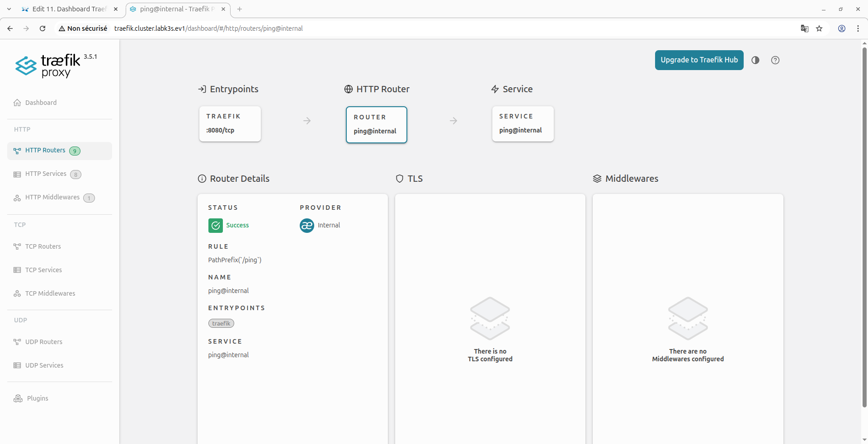Bookmark this page with the star icon
This screenshot has height=444, width=868.
pyautogui.click(x=819, y=28)
